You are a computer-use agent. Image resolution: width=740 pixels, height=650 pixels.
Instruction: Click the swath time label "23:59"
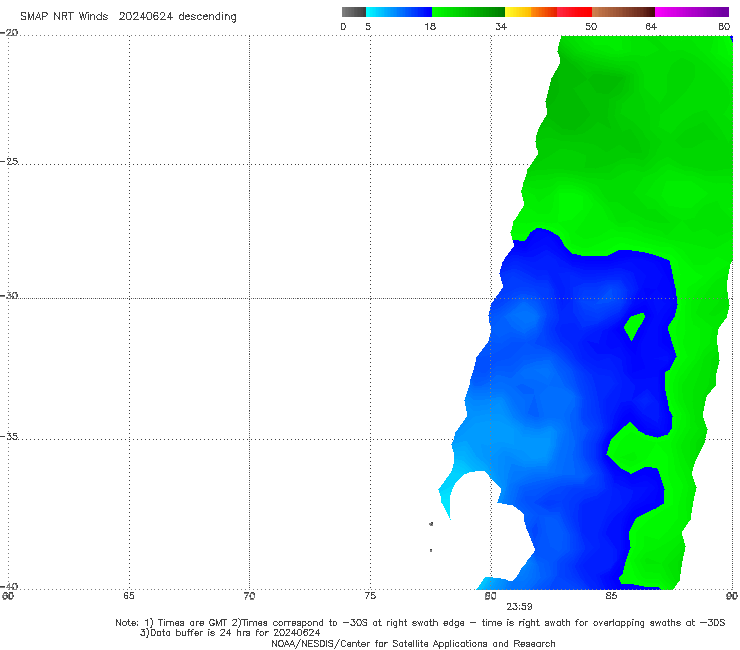pyautogui.click(x=520, y=607)
